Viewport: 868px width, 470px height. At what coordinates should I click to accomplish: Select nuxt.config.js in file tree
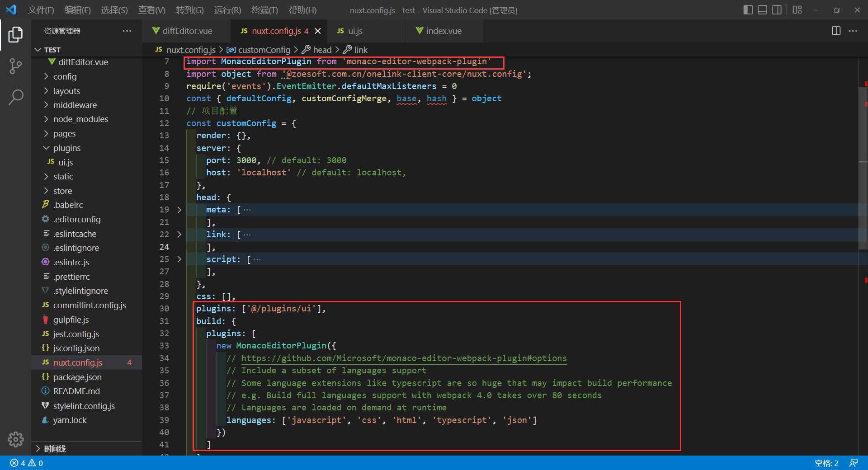[x=87, y=362]
